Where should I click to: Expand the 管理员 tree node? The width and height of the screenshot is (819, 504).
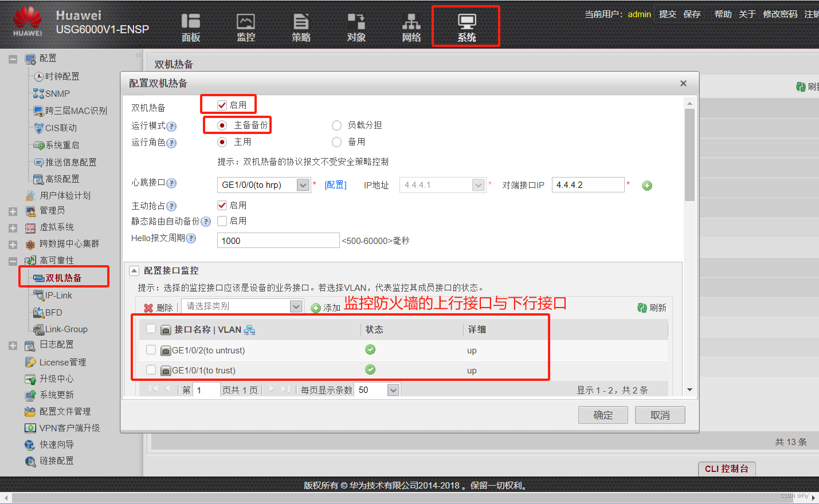coord(13,211)
